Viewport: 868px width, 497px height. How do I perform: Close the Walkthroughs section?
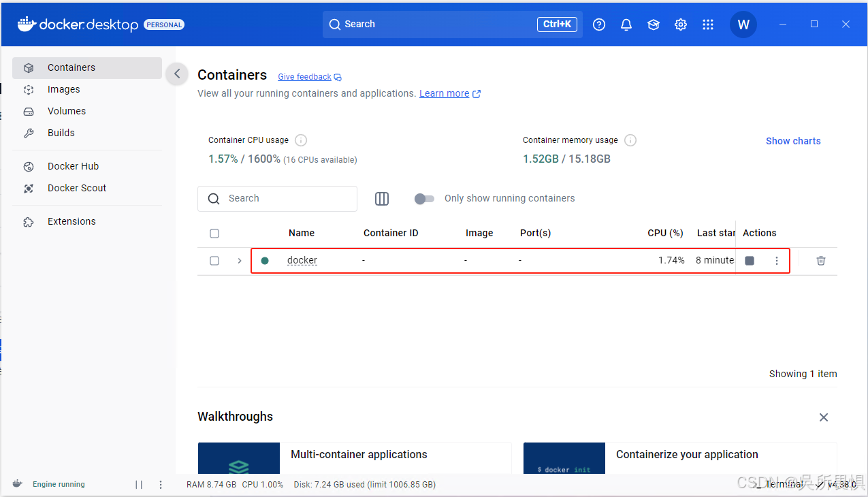[824, 417]
